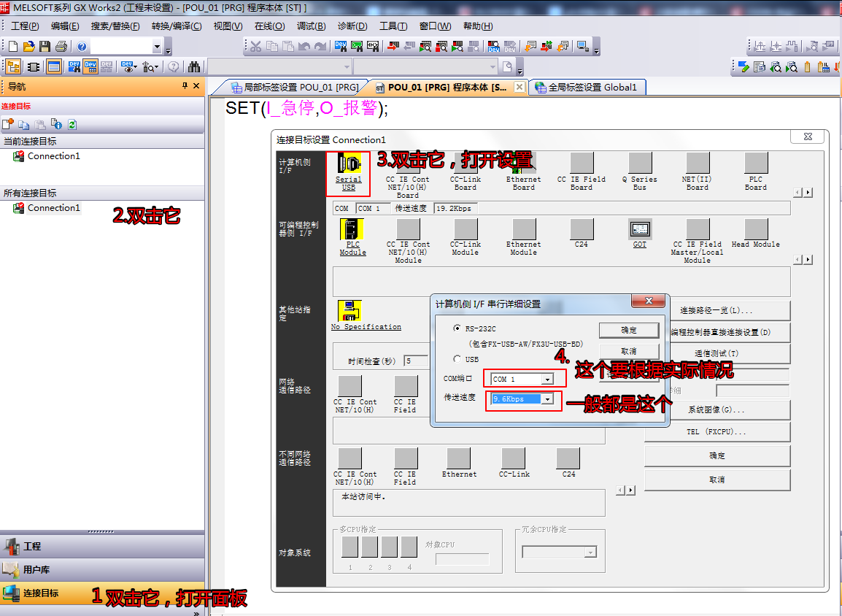Select the CC-Link Module interface icon
Viewport: 842px width, 616px height.
click(x=466, y=230)
